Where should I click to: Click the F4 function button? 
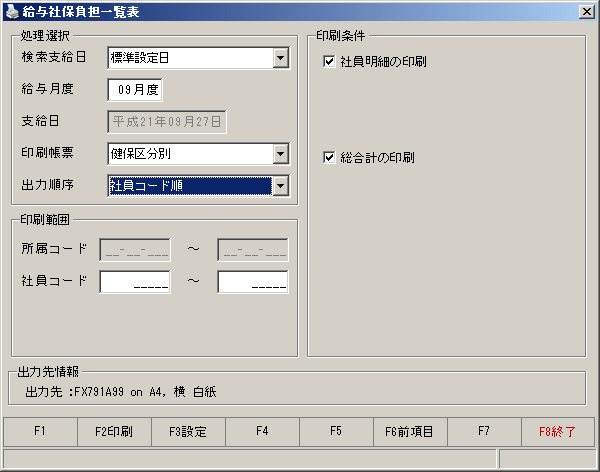(262, 432)
